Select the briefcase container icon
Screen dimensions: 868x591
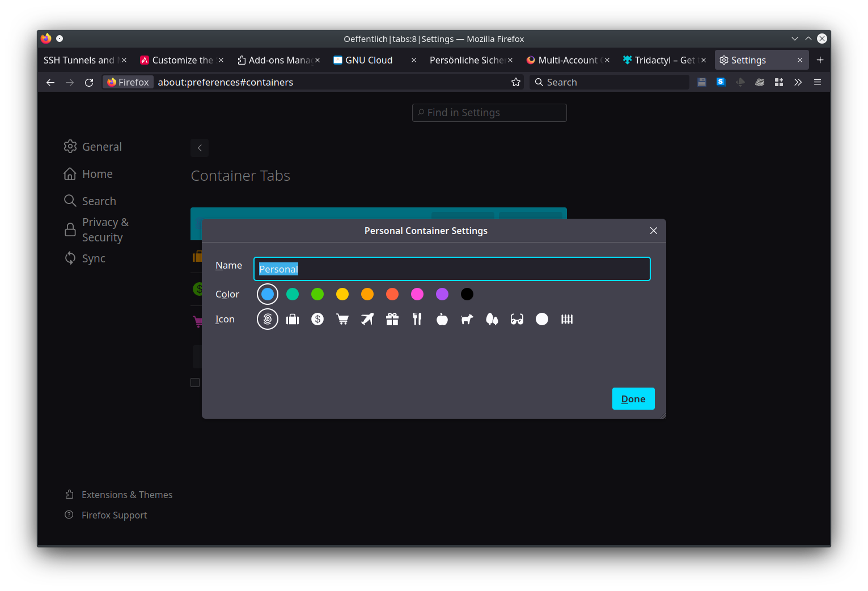coord(292,319)
